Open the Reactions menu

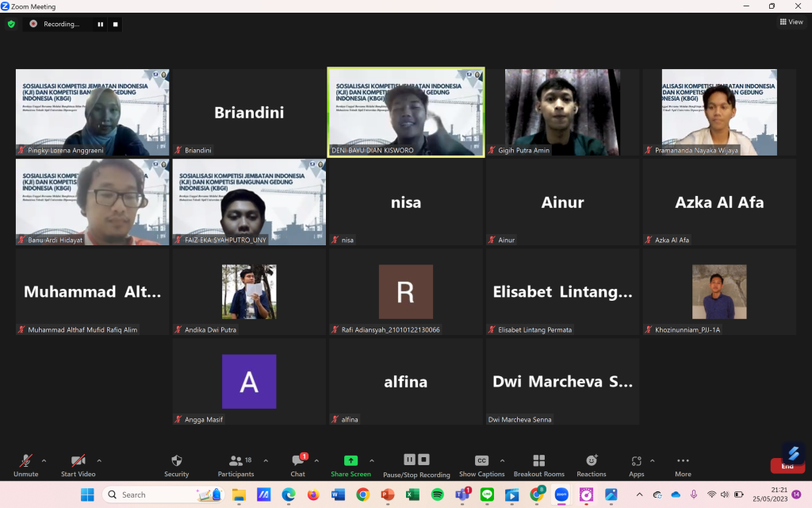pyautogui.click(x=591, y=464)
